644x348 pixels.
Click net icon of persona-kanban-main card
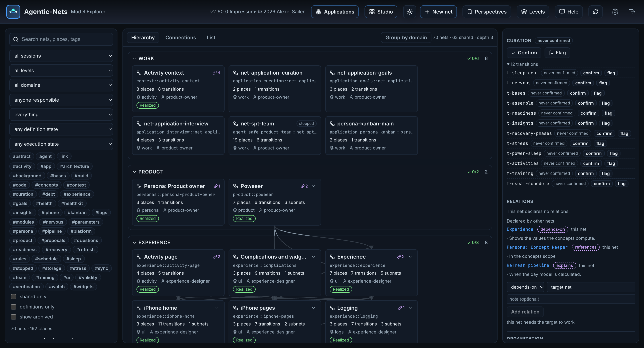pyautogui.click(x=332, y=124)
